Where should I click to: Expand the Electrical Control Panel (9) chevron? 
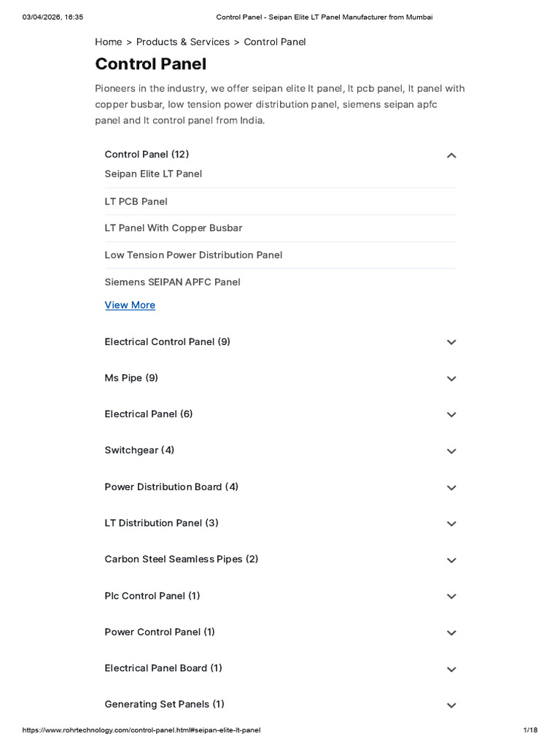(x=451, y=342)
